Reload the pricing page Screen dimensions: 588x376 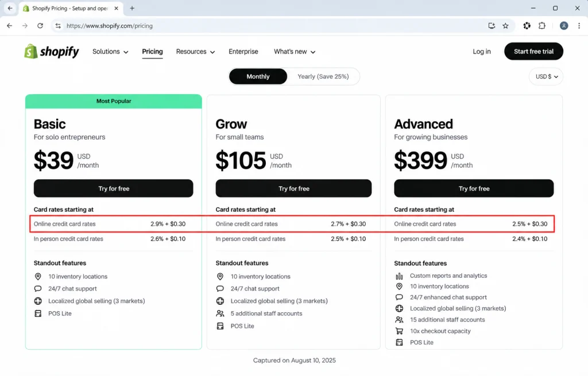pos(40,26)
